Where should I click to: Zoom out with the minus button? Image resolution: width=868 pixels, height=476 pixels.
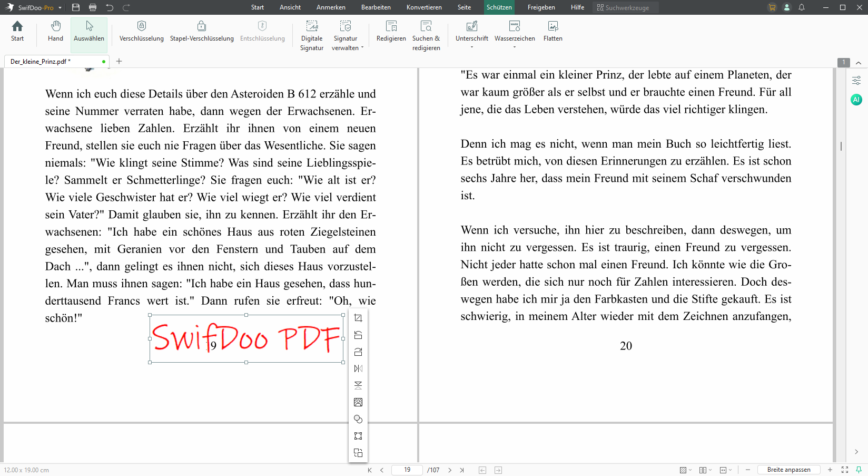[x=748, y=470]
